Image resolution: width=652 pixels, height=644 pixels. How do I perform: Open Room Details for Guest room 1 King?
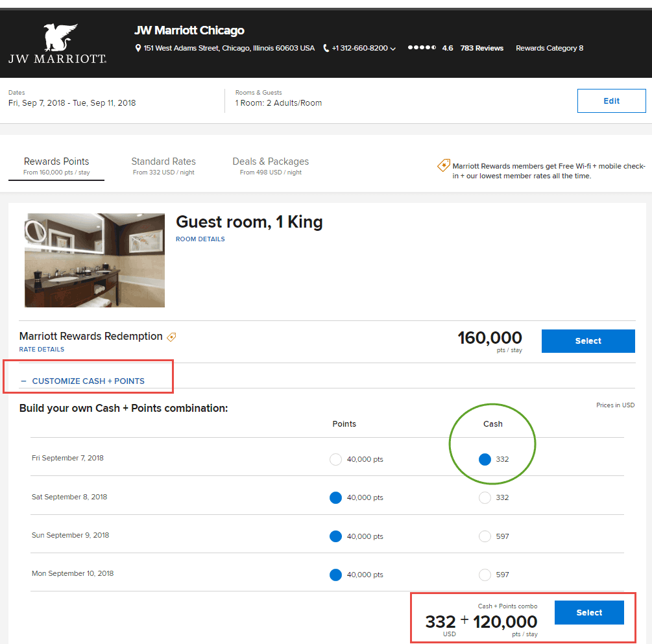point(200,239)
